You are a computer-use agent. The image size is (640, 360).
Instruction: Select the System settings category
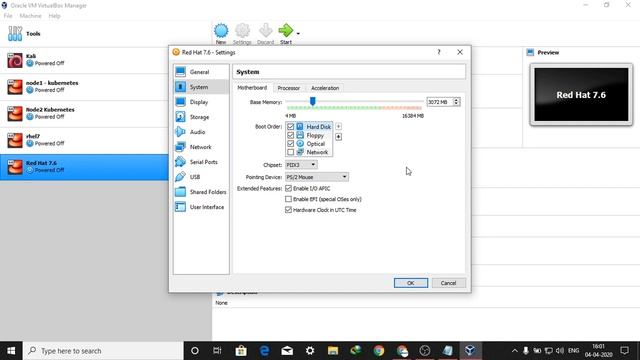pos(201,87)
